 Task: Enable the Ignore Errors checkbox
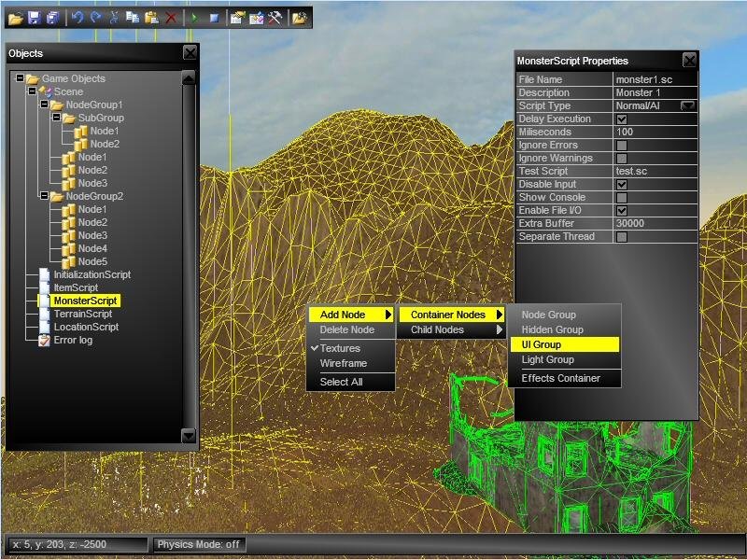[x=622, y=146]
